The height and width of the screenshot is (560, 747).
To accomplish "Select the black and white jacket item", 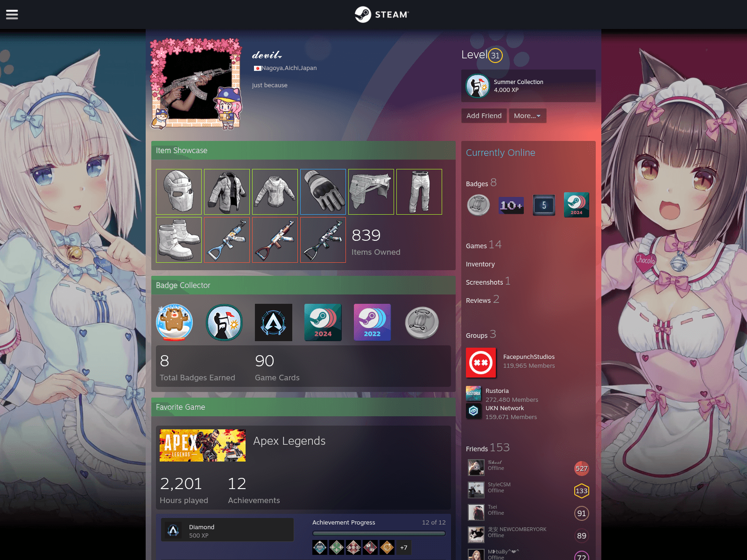I will [x=227, y=192].
